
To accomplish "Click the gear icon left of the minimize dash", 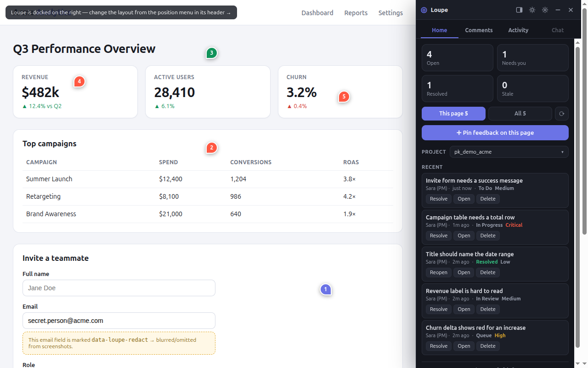I will 545,10.
